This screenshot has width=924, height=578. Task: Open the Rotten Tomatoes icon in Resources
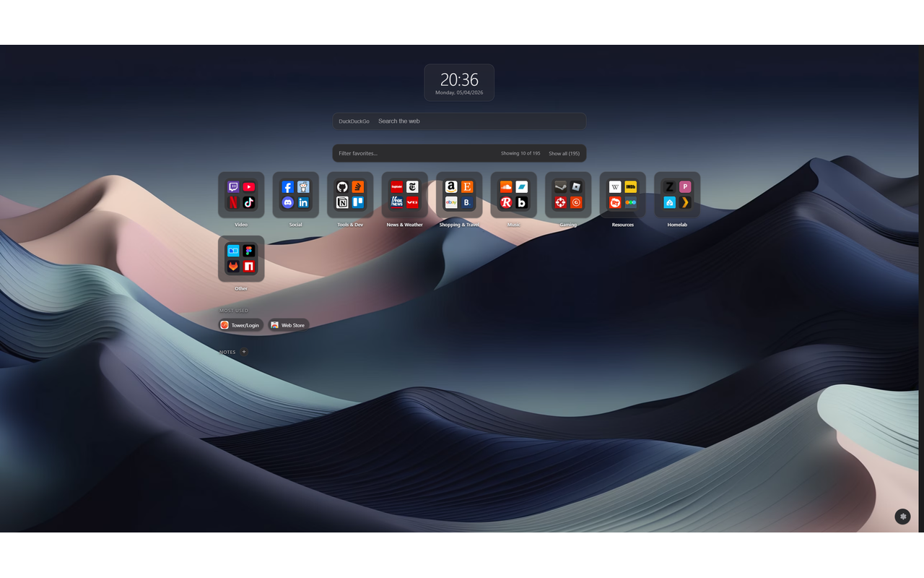click(x=615, y=202)
